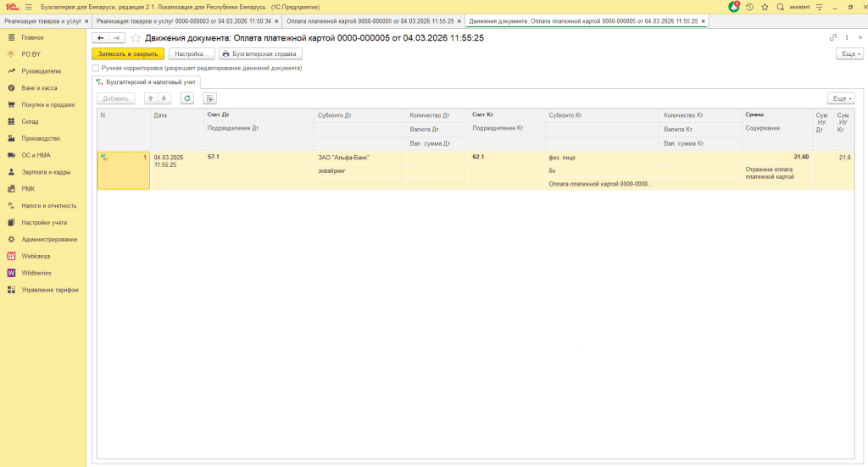Open the history clock icon

tap(749, 7)
